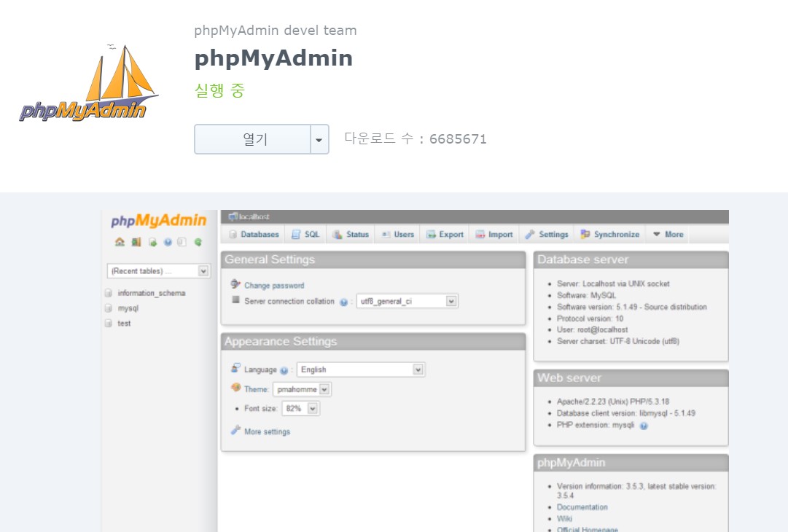Viewport: 788px width, 532px height.
Task: Select the mysql database in sidebar
Action: coord(128,308)
